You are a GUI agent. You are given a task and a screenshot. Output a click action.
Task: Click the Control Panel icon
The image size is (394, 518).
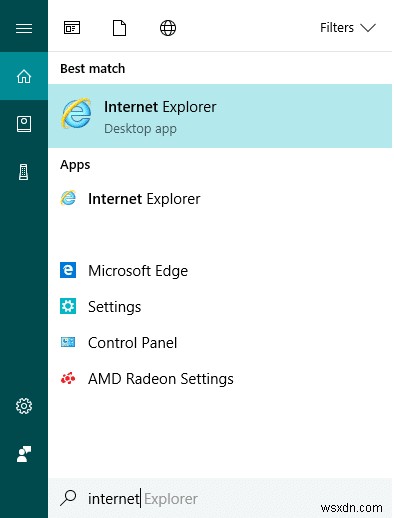coord(68,342)
